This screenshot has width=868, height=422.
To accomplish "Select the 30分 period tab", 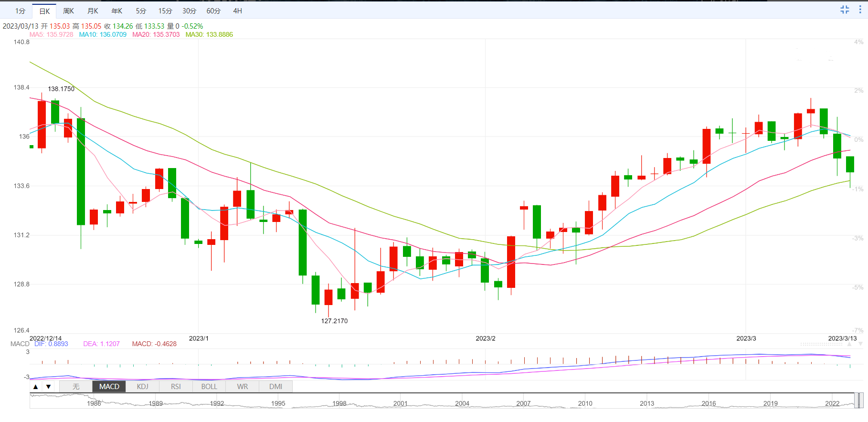I will 190,11.
